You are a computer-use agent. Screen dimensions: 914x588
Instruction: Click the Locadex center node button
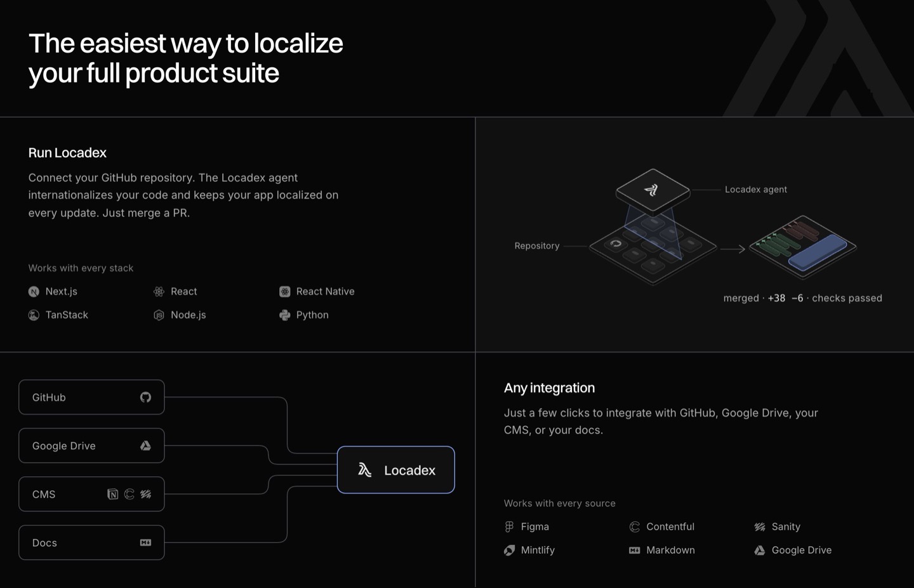point(396,470)
